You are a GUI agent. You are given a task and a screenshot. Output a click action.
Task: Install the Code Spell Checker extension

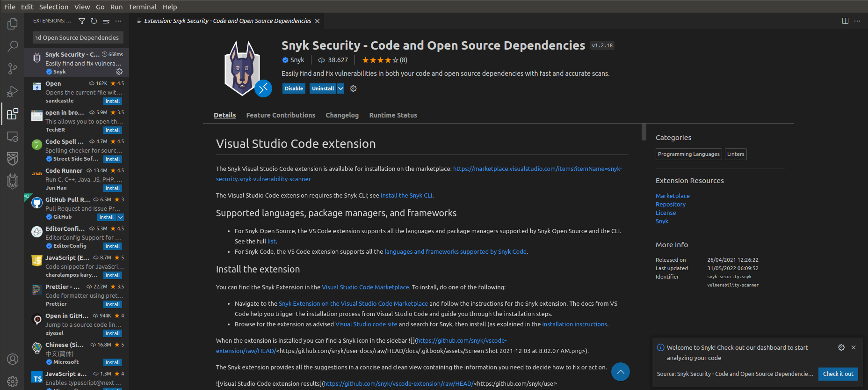pos(113,159)
